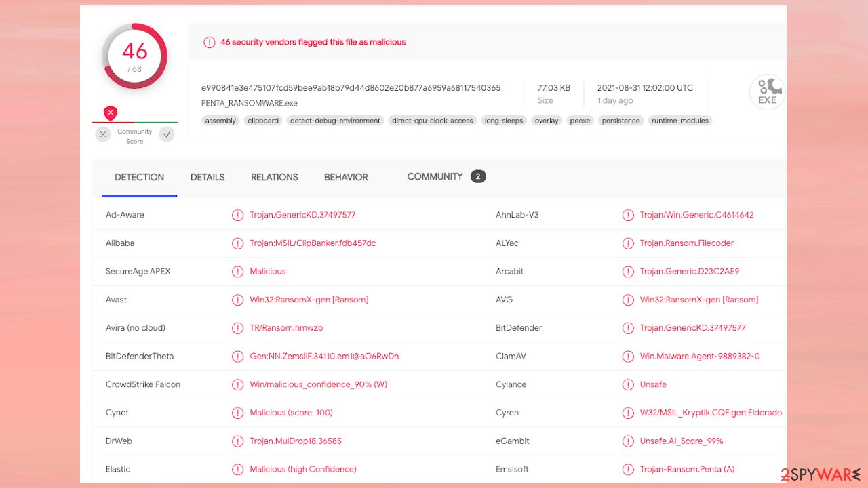Click the 46/68 detection score gauge

click(x=135, y=56)
